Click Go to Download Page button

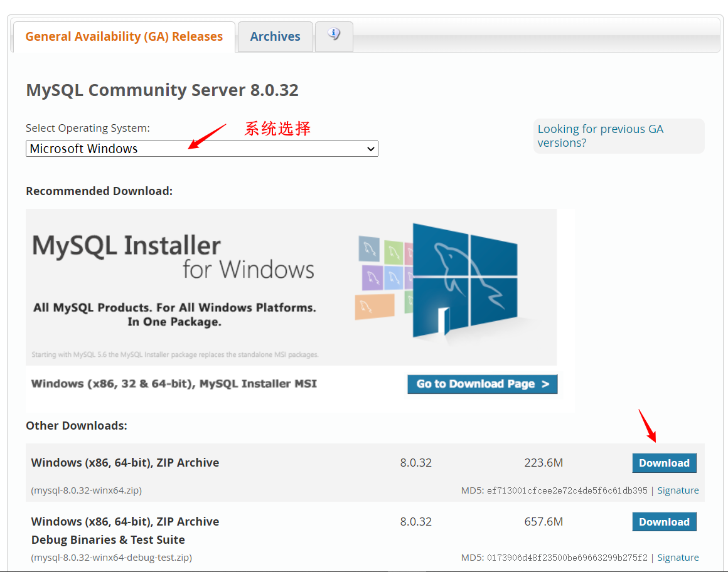pyautogui.click(x=483, y=384)
